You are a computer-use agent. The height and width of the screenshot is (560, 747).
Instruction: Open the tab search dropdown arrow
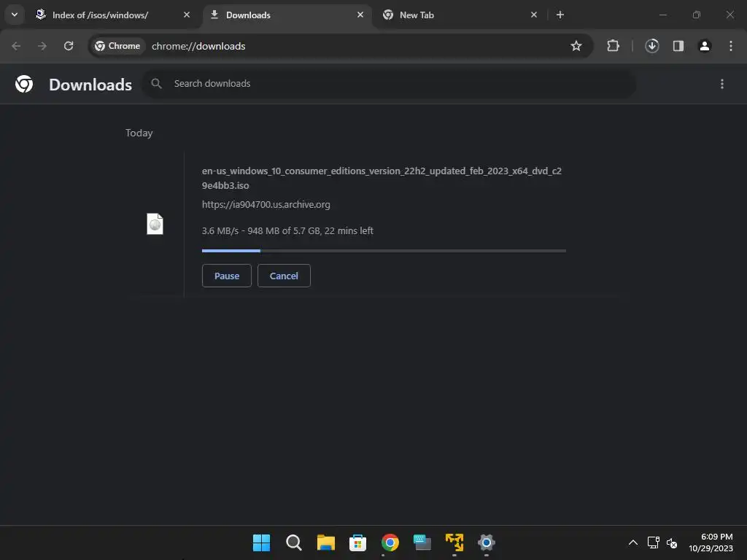point(15,15)
